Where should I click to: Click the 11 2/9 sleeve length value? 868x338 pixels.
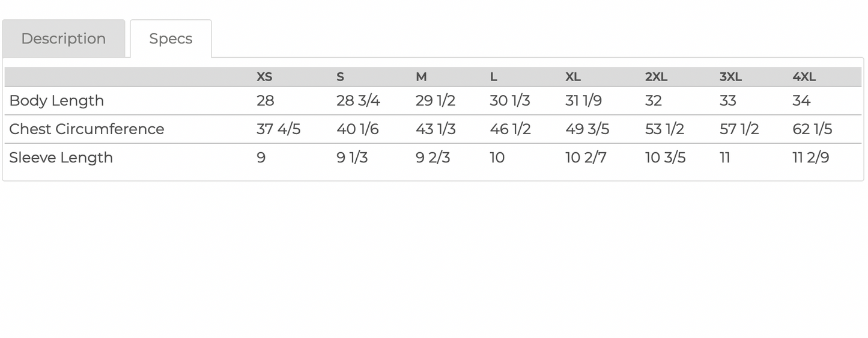pyautogui.click(x=811, y=158)
